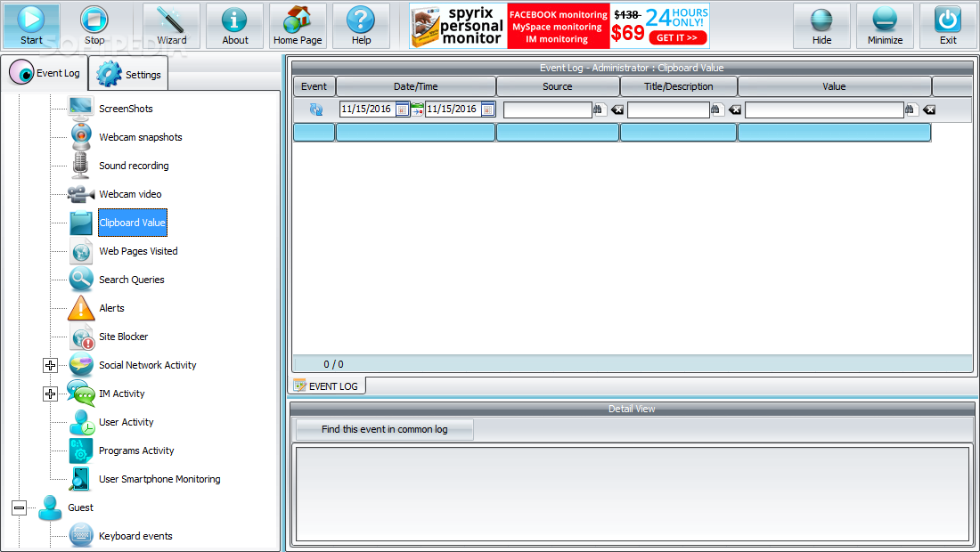Open the About dialog
This screenshot has height=552, width=980.
[x=235, y=26]
